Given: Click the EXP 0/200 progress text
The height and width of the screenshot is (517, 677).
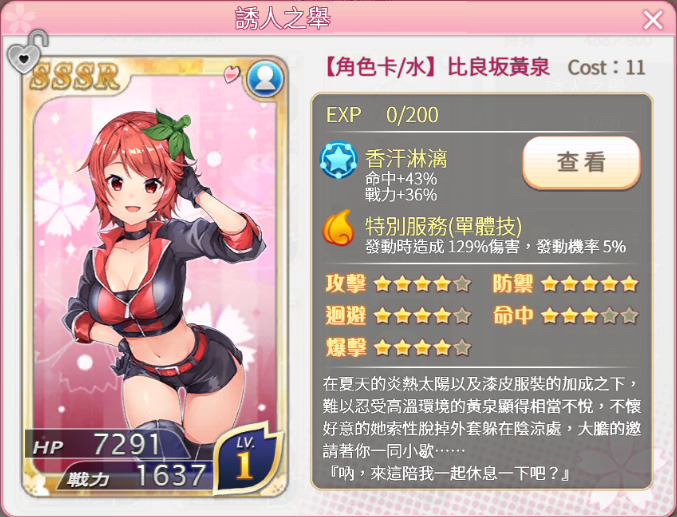Looking at the screenshot, I should click(382, 115).
